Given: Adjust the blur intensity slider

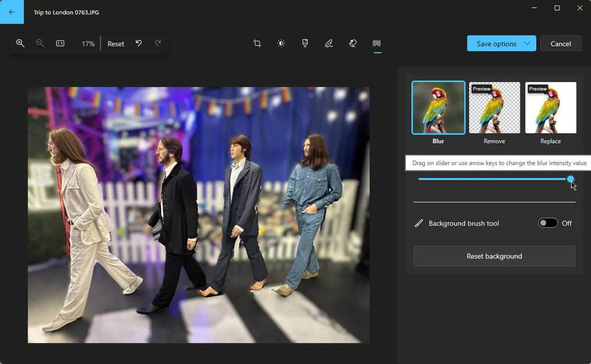Looking at the screenshot, I should pos(571,179).
